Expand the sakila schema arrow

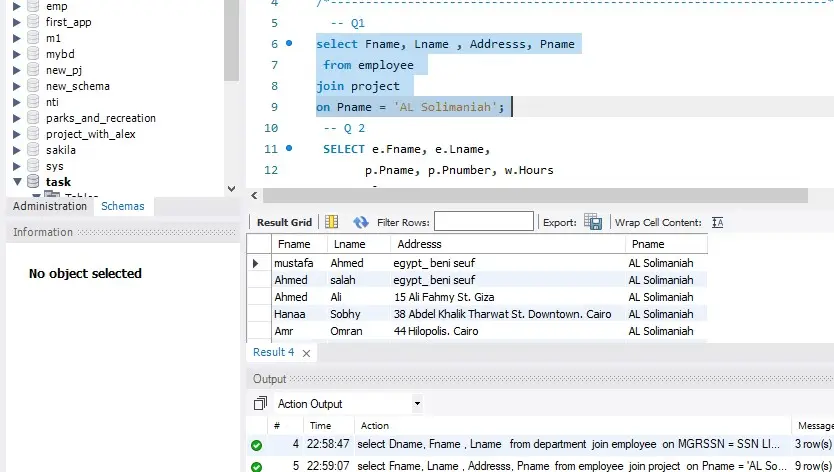[x=17, y=150]
